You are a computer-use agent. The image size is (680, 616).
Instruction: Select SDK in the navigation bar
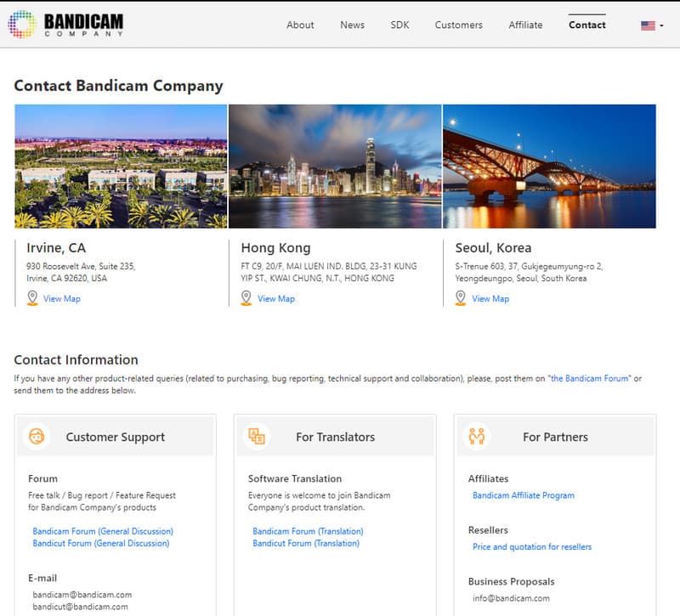pos(399,25)
